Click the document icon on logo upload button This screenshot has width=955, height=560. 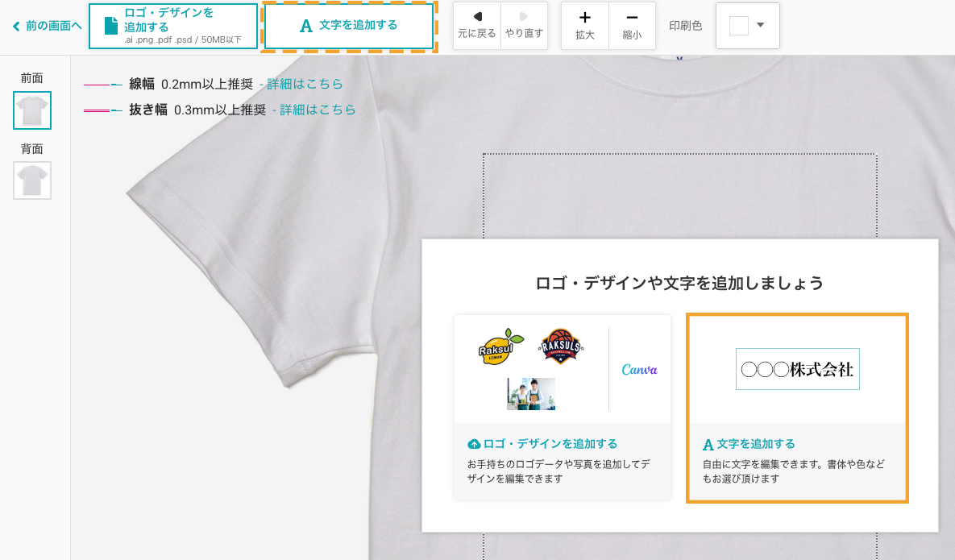click(x=111, y=26)
